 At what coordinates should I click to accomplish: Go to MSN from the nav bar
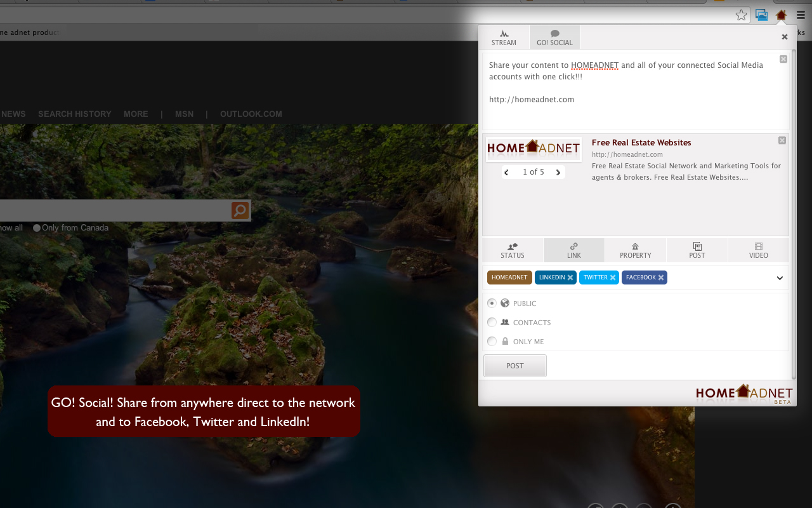click(185, 114)
